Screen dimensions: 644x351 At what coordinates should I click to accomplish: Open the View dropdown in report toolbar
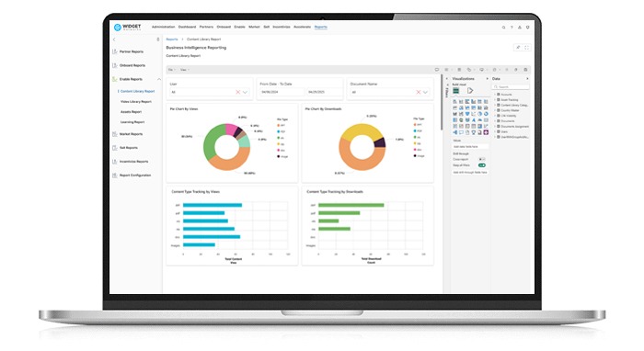[x=184, y=70]
